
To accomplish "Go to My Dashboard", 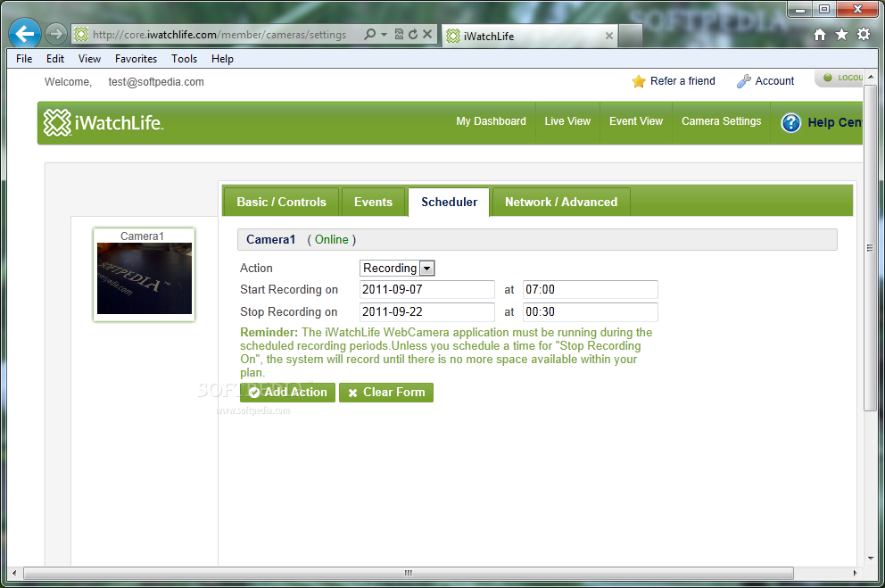I will point(491,121).
